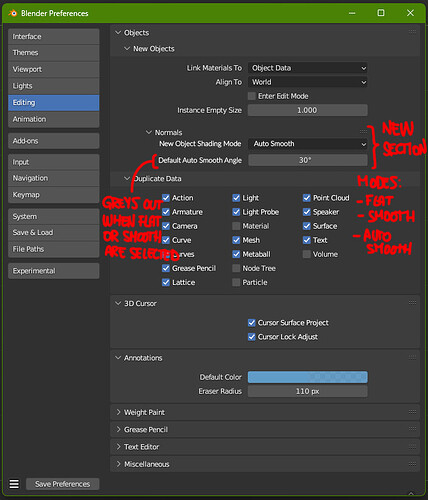Open the Align To dropdown
This screenshot has height=500, width=428.
point(307,82)
